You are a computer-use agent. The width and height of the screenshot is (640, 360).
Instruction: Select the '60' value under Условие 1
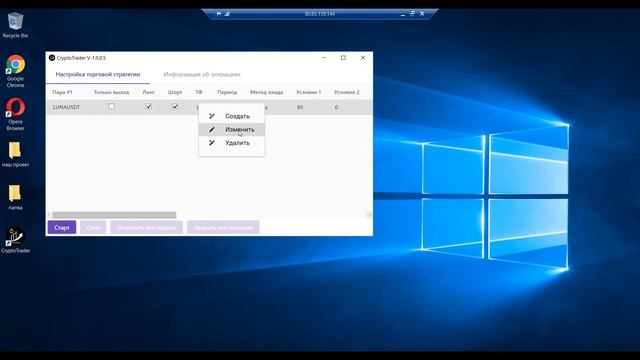300,107
